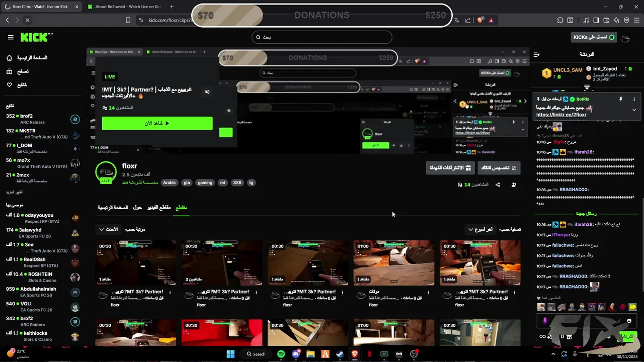Open the linktr.ee/2floxr link in chat

point(561,115)
